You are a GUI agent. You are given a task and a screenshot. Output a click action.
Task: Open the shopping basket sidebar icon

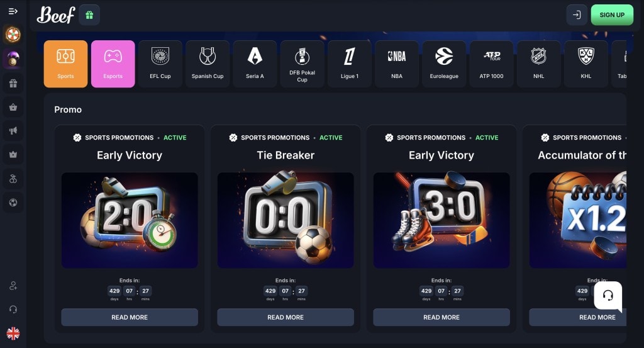[x=13, y=107]
